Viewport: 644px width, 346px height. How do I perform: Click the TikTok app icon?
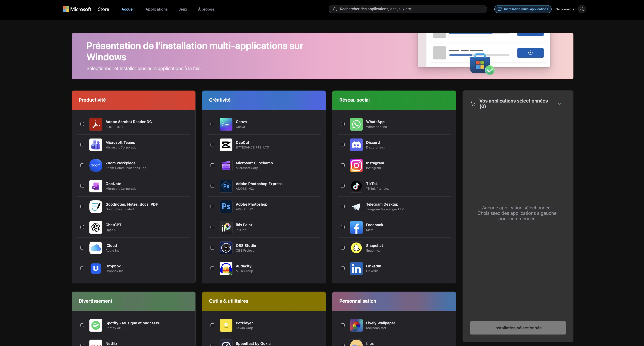pos(356,186)
